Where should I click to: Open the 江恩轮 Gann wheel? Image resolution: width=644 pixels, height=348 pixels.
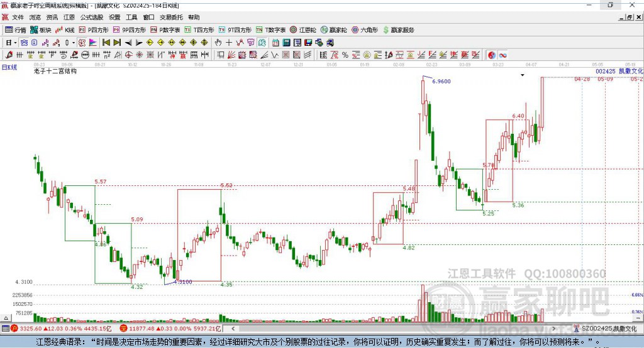(303, 30)
